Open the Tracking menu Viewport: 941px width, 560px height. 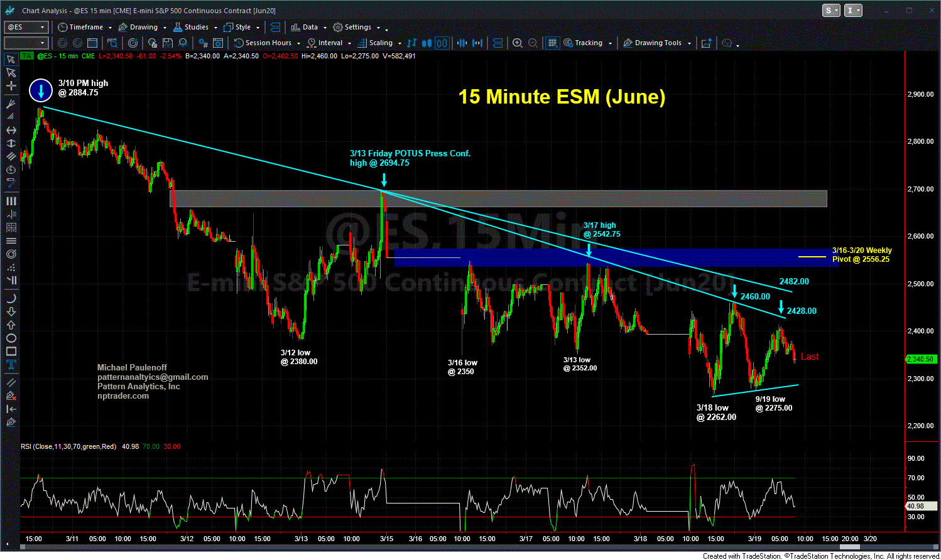coord(588,43)
